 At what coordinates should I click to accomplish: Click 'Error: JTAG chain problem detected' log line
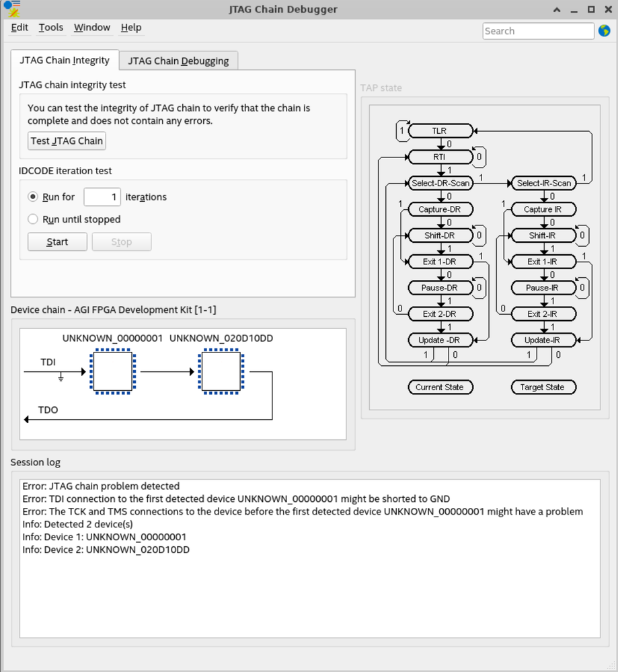coord(101,486)
